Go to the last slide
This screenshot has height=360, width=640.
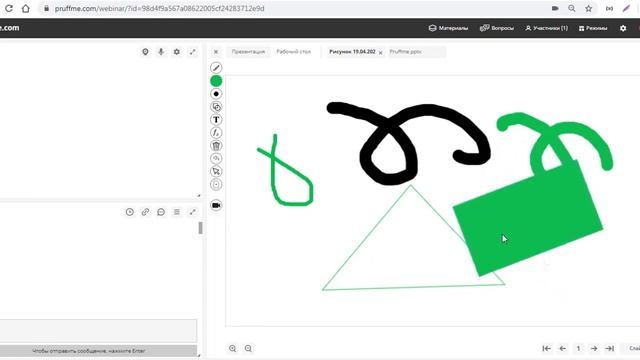(609, 349)
